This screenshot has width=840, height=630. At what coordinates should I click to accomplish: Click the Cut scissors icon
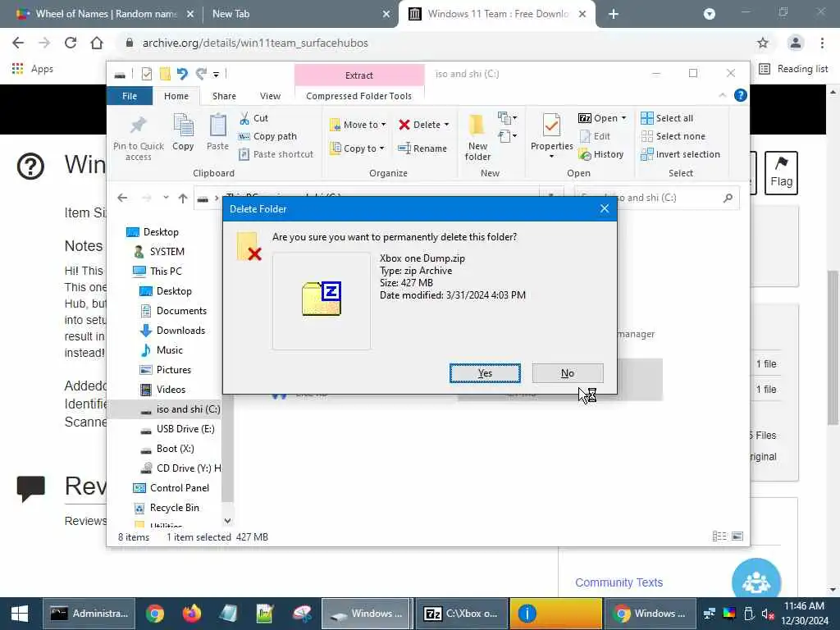click(244, 118)
